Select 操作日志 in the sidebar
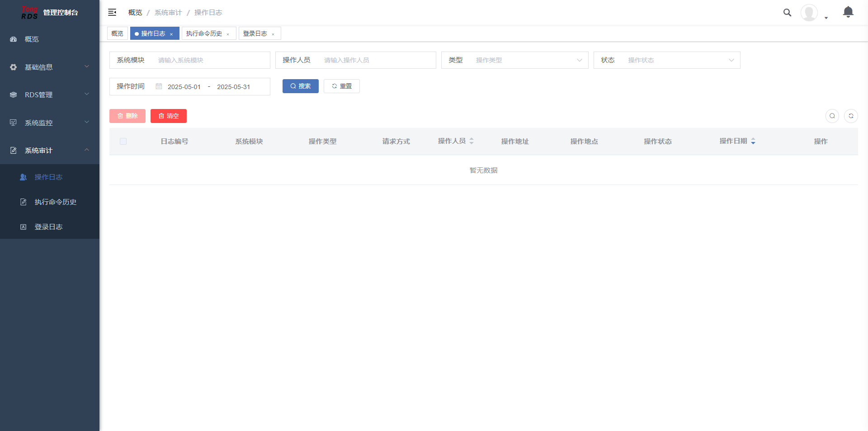Image resolution: width=868 pixels, height=431 pixels. click(x=50, y=177)
